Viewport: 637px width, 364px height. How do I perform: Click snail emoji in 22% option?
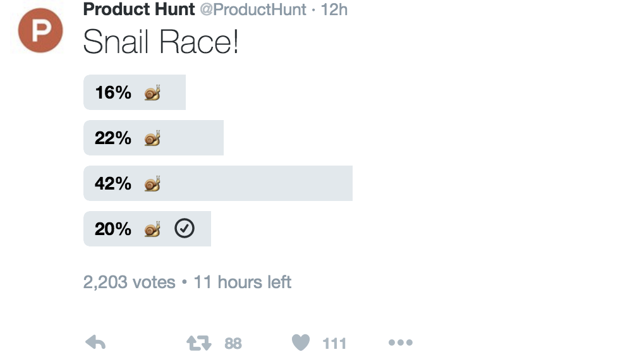[152, 138]
